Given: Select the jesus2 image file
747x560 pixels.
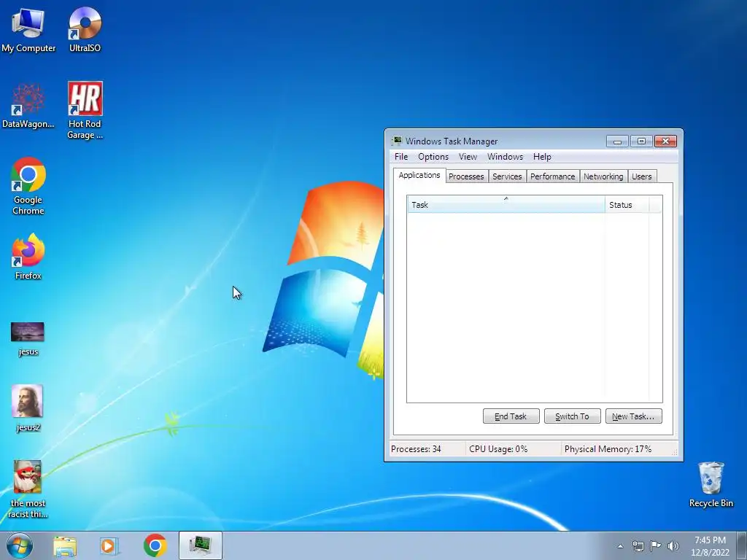Looking at the screenshot, I should [28, 408].
